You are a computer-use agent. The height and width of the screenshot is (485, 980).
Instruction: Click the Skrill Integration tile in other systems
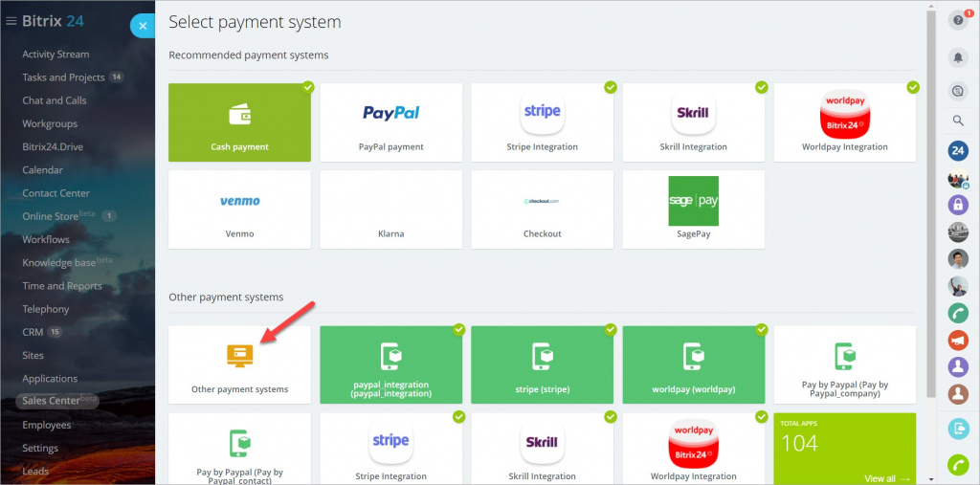pos(543,448)
